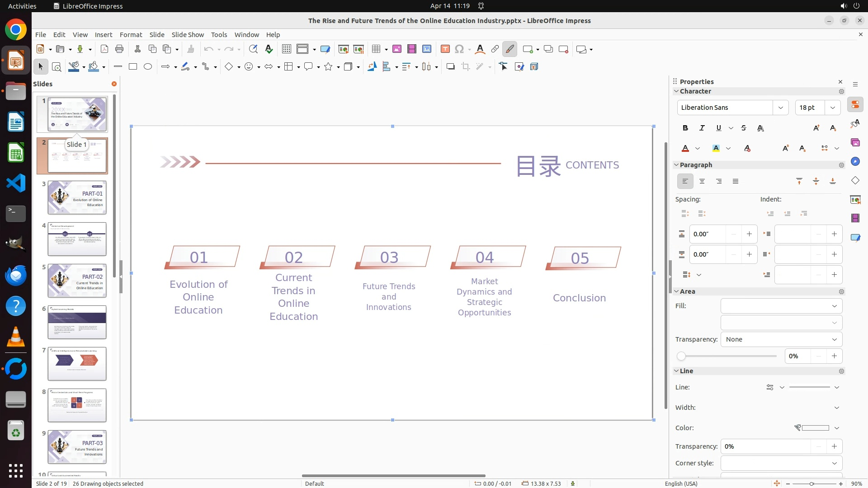Close the Slides panel

click(114, 84)
